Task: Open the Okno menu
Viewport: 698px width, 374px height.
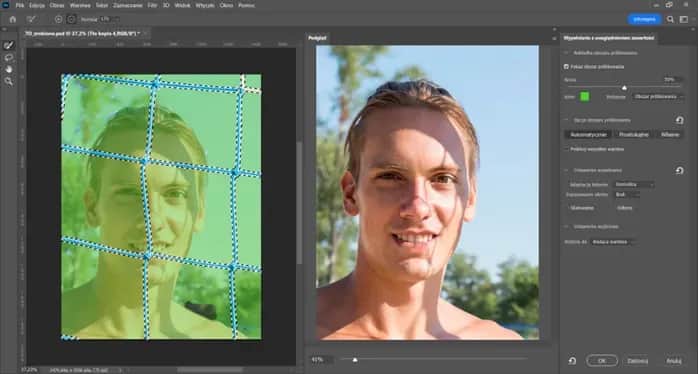Action: [x=226, y=5]
